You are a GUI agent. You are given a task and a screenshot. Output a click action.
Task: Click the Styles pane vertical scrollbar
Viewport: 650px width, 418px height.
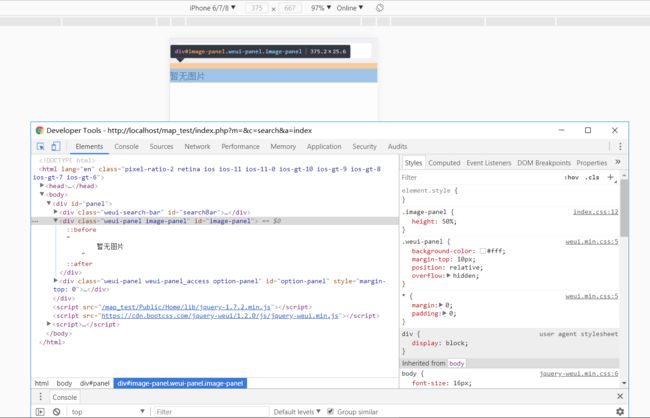[624, 207]
